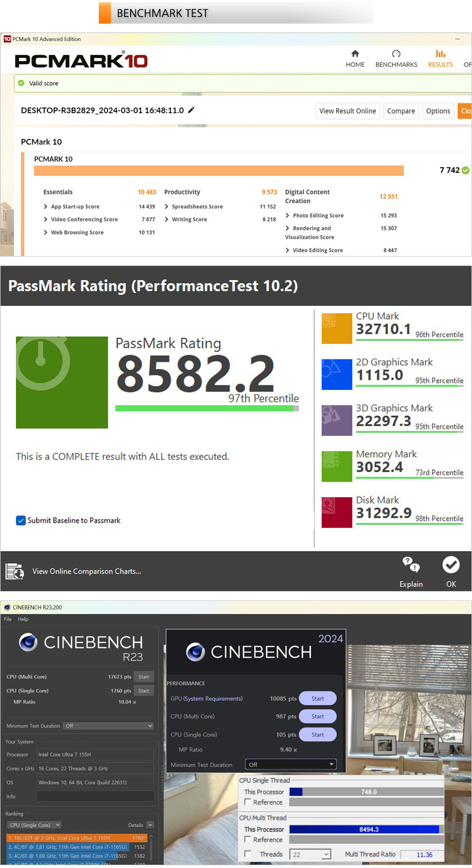The height and width of the screenshot is (868, 472).
Task: Open Minimum Test Duration dropdown in R23
Action: pos(108,726)
